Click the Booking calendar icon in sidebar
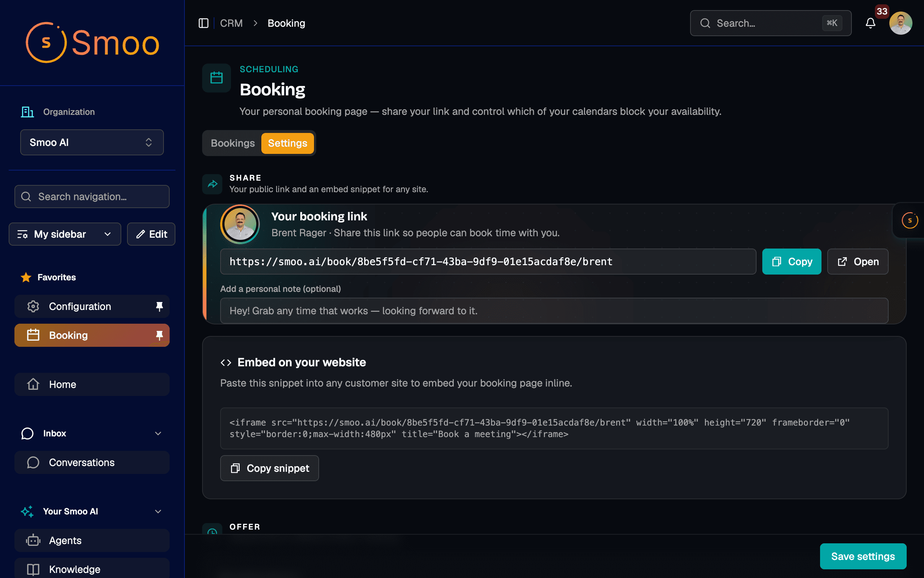Screen dimensions: 924x578 click(33, 335)
